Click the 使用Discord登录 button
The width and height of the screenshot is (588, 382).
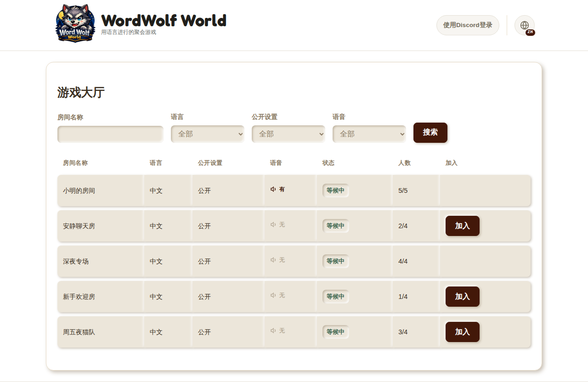[468, 25]
